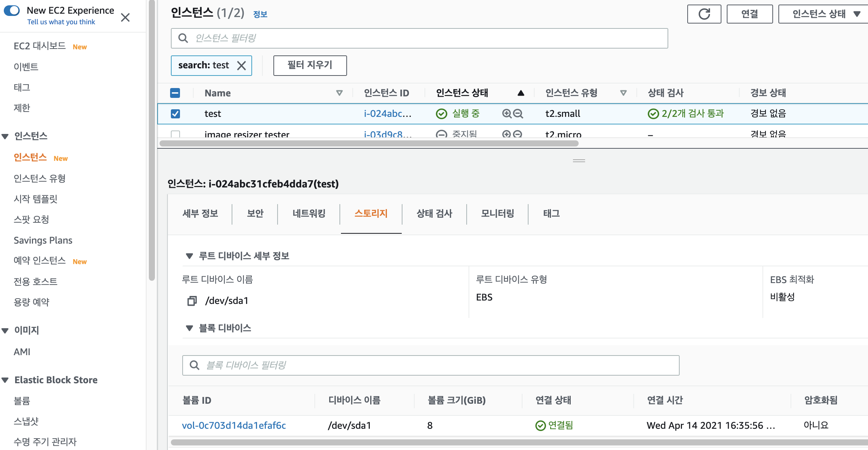Remove the 'search: test' filter chip
868x450 pixels.
point(241,66)
